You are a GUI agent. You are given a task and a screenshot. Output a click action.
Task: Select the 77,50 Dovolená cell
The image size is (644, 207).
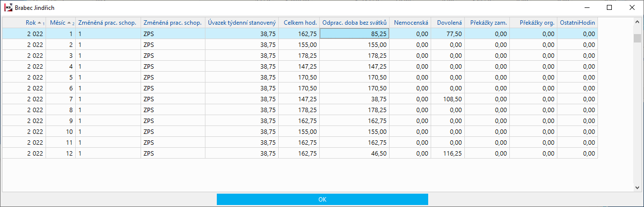pos(447,34)
